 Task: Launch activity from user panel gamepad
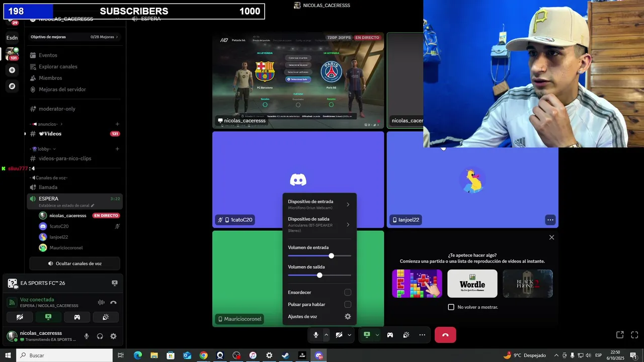pyautogui.click(x=77, y=317)
